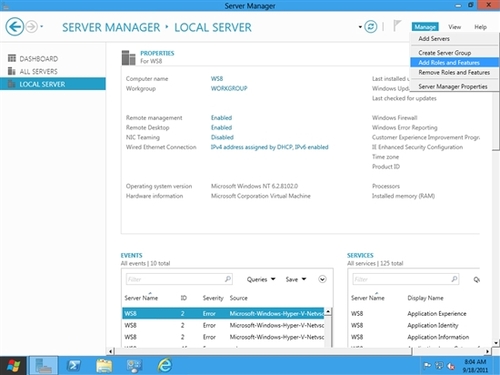Click the WORKGROUP link
500x375 pixels.
[229, 88]
